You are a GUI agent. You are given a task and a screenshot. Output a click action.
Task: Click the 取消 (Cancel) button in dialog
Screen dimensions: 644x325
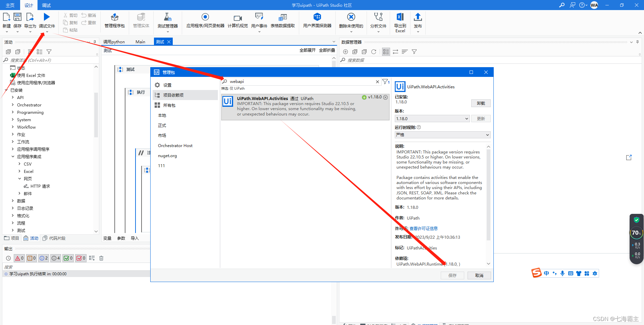(479, 275)
